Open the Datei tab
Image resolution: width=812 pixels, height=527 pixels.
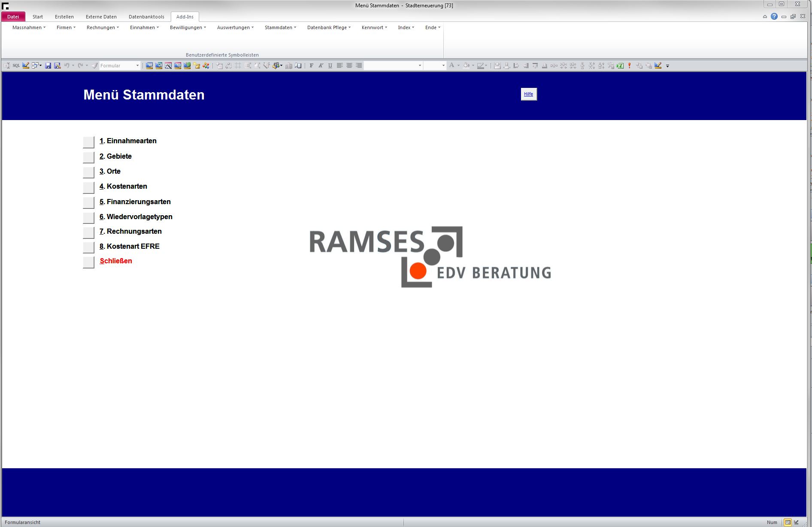[13, 17]
